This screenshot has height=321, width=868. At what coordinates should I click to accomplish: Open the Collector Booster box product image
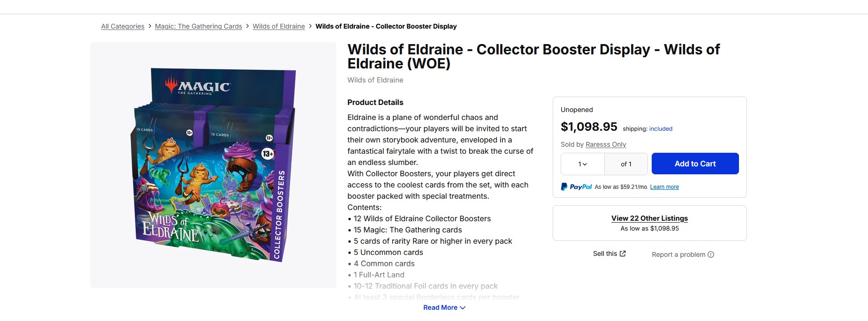[213, 165]
